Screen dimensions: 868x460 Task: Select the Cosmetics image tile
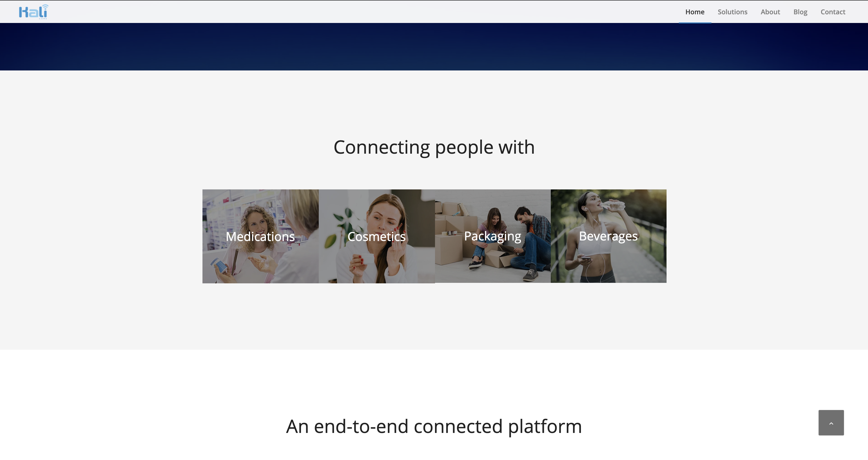(x=377, y=236)
